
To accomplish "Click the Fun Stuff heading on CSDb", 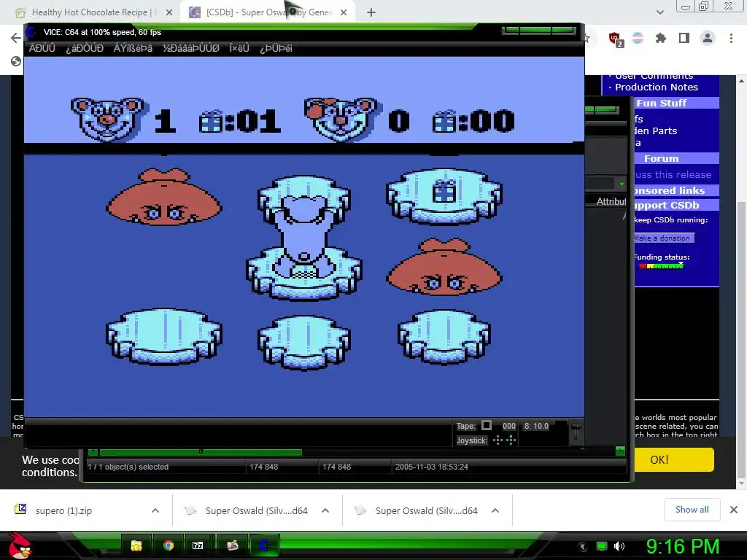I will [661, 103].
